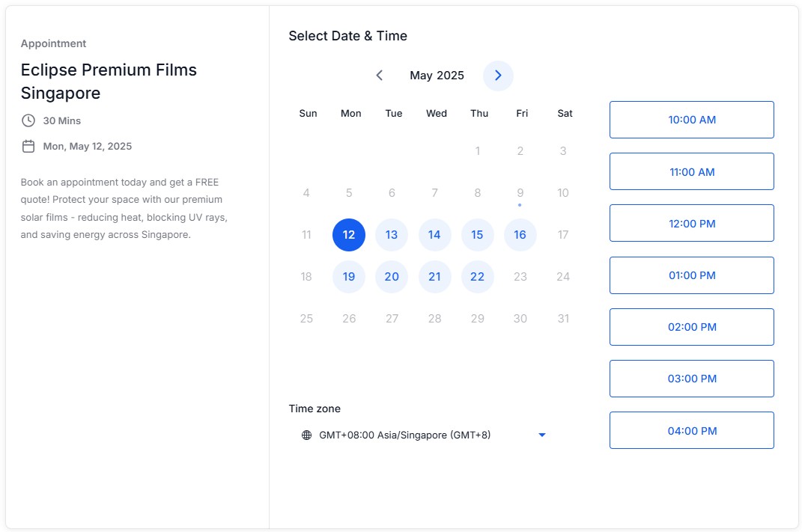Choose the 10:00 AM time slot
Screen dimensions: 802x532
[691, 120]
